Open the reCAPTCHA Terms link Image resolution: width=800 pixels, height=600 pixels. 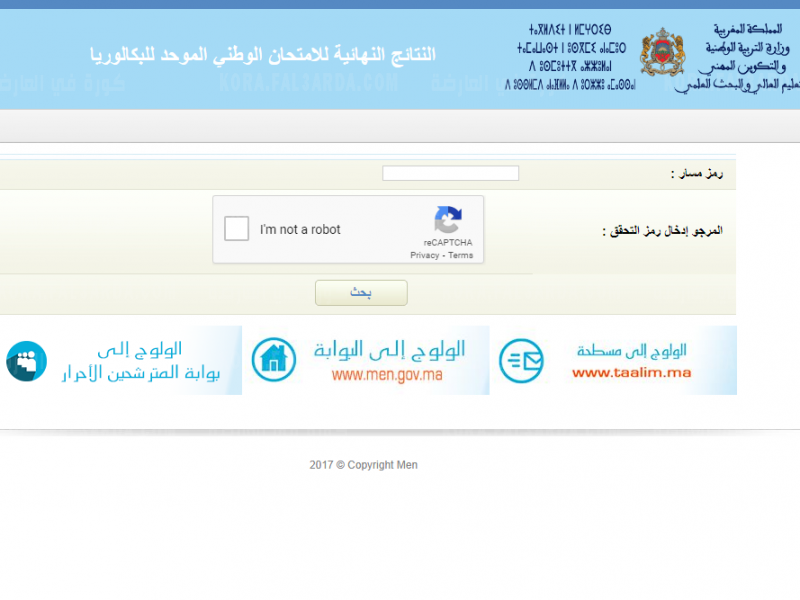click(x=461, y=256)
